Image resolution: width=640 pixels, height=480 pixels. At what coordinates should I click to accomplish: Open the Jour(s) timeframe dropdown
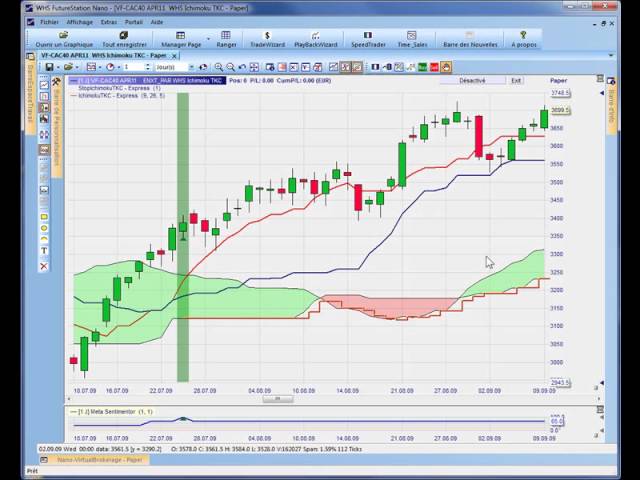[x=191, y=67]
